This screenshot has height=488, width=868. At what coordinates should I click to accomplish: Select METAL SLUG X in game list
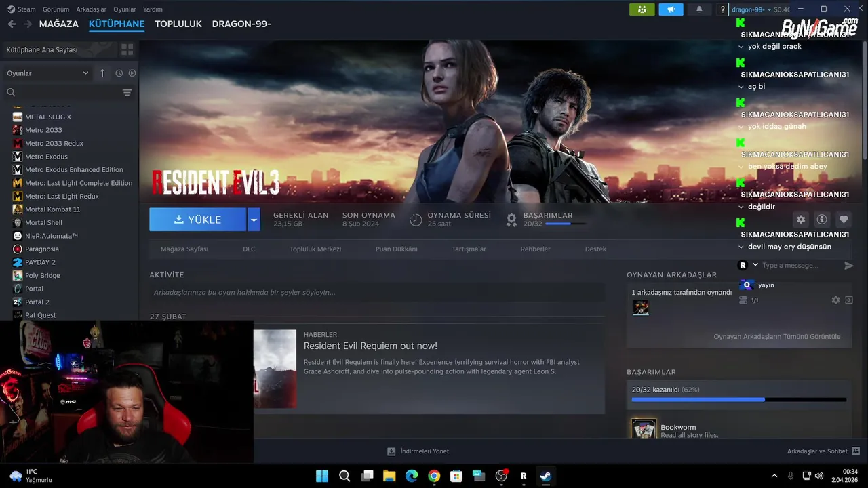click(48, 117)
